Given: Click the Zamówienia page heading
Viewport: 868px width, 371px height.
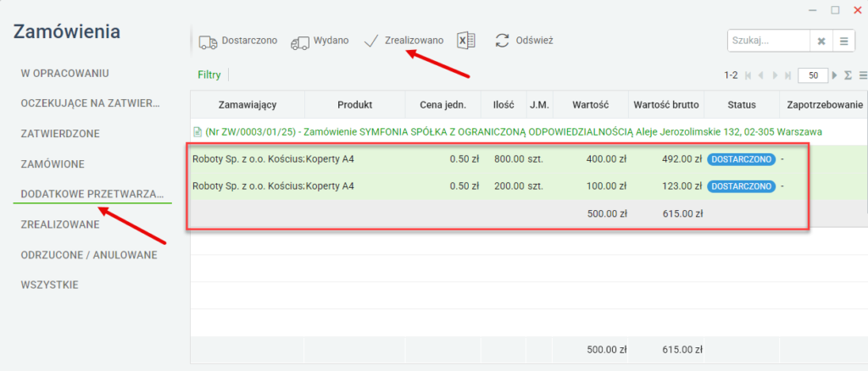Looking at the screenshot, I should point(66,31).
